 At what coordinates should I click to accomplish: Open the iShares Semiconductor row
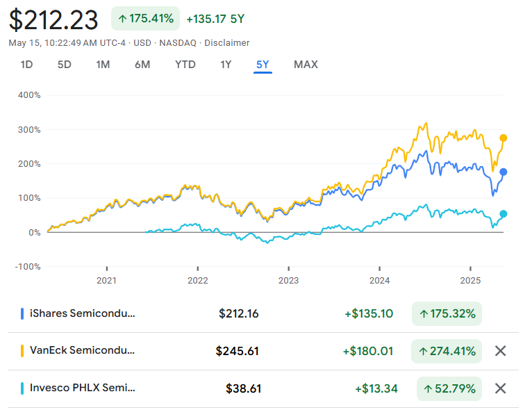pyautogui.click(x=263, y=313)
